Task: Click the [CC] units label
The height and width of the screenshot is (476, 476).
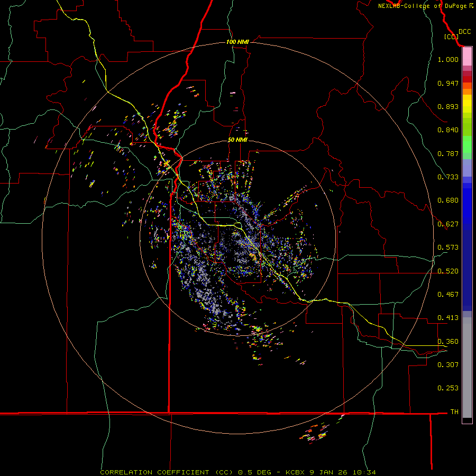Action: click(451, 36)
